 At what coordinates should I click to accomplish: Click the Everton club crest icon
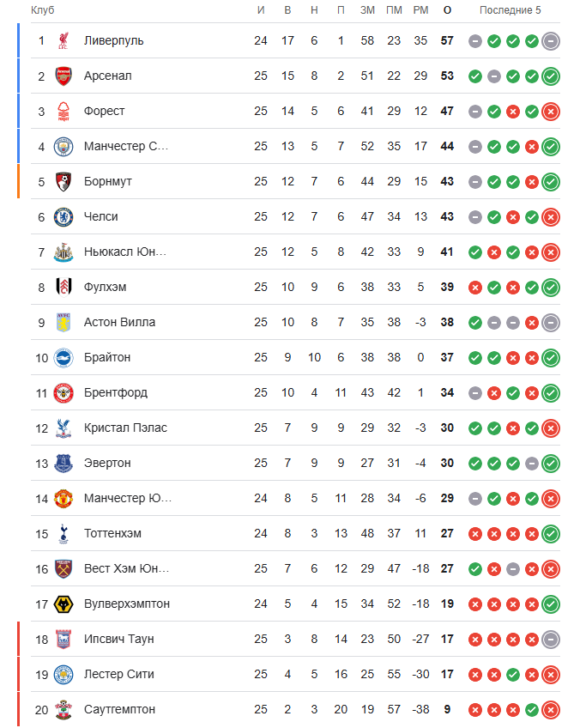pos(64,463)
